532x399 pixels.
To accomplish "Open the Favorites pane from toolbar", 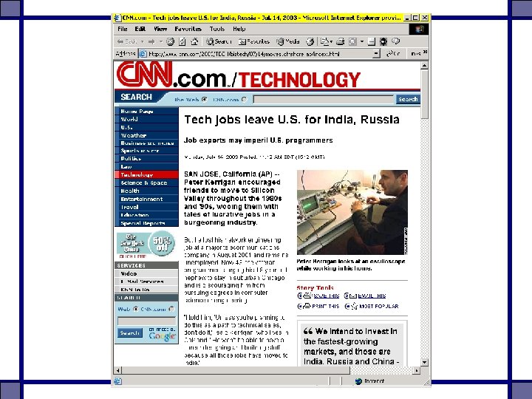I will click(x=254, y=41).
